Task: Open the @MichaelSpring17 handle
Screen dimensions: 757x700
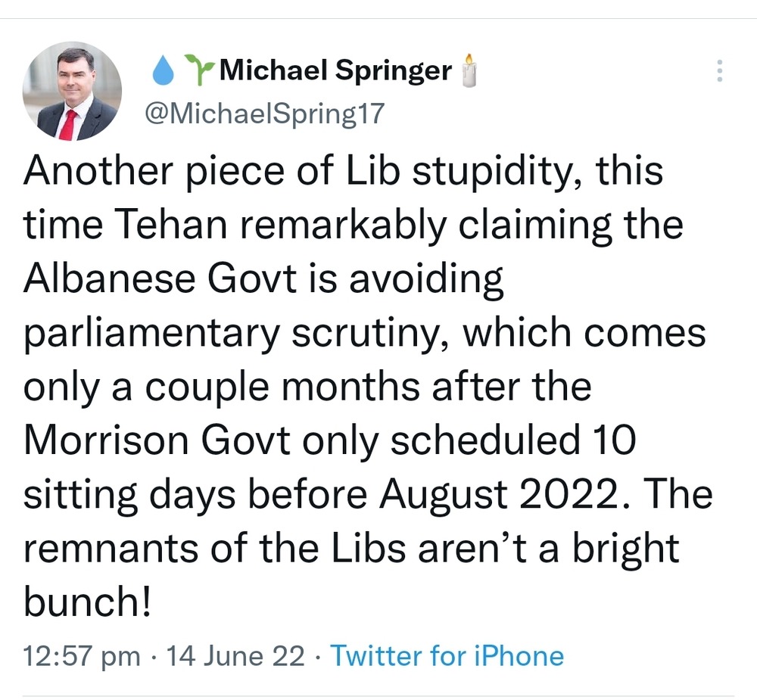Action: click(264, 114)
